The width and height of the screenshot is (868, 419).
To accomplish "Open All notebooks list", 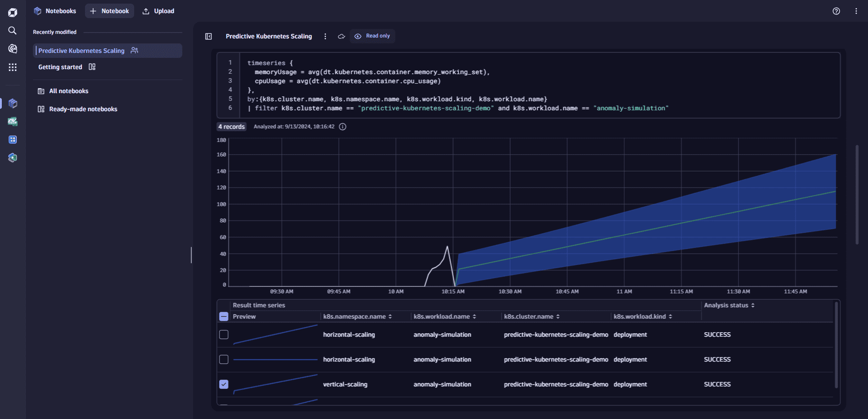I will [x=69, y=91].
